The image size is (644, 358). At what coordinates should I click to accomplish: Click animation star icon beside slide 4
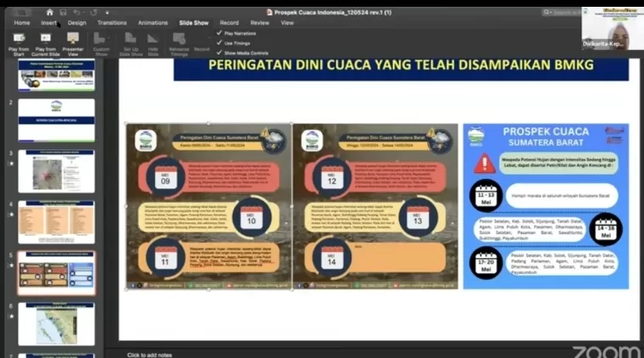11,214
